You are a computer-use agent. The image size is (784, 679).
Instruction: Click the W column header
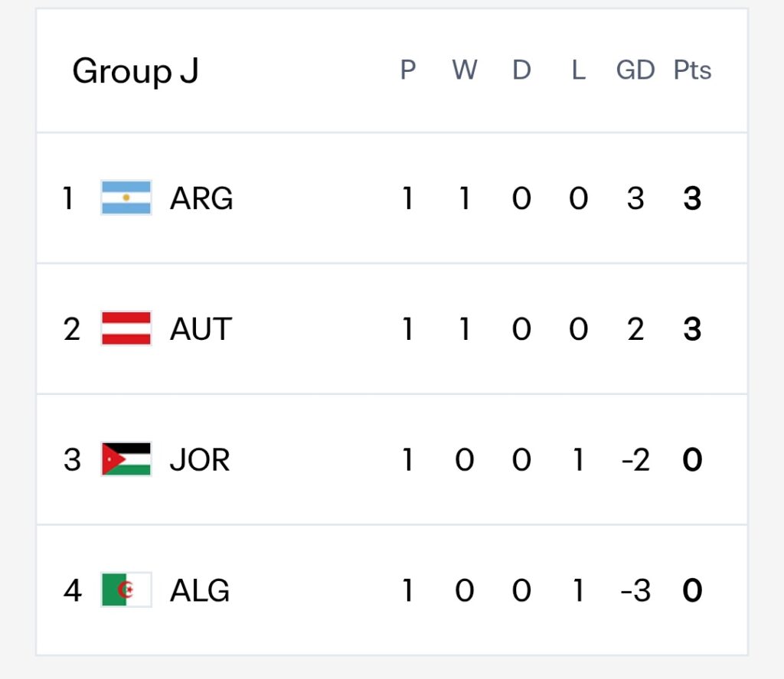(465, 70)
